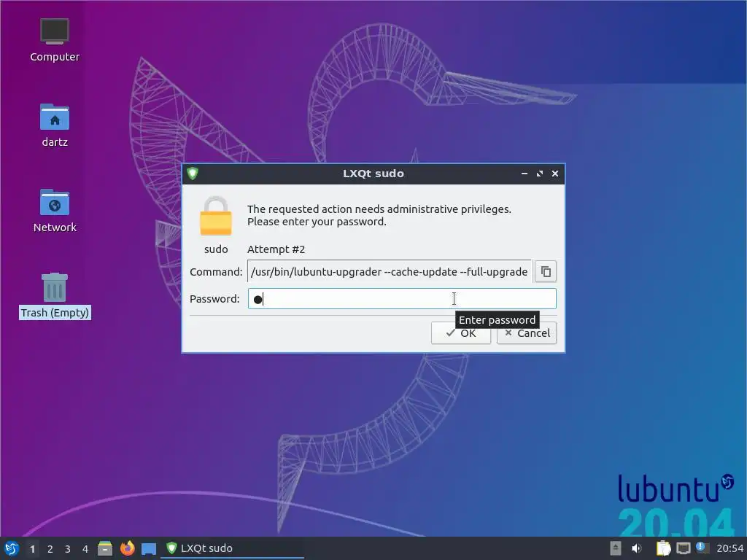Open the clipboard manager tray icon

[663, 548]
